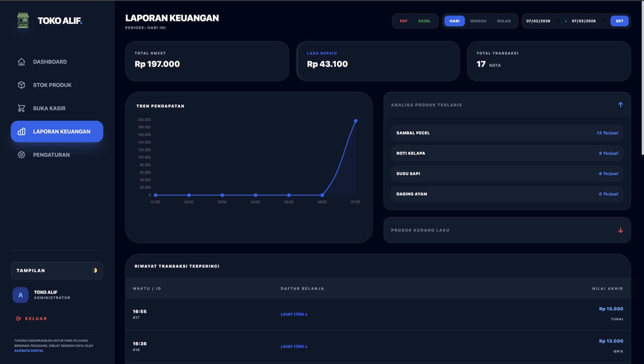Expand the Produk Kurang Laku panel
This screenshot has width=644, height=364.
coord(620,230)
